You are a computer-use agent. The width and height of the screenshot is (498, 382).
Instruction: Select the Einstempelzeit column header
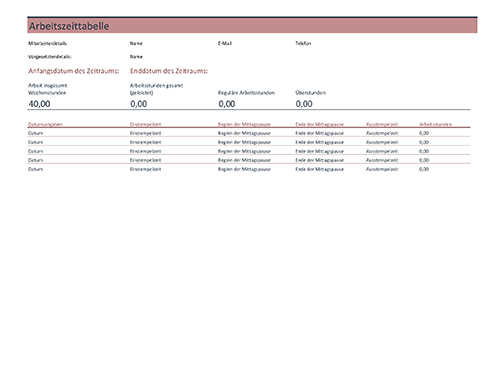click(145, 124)
